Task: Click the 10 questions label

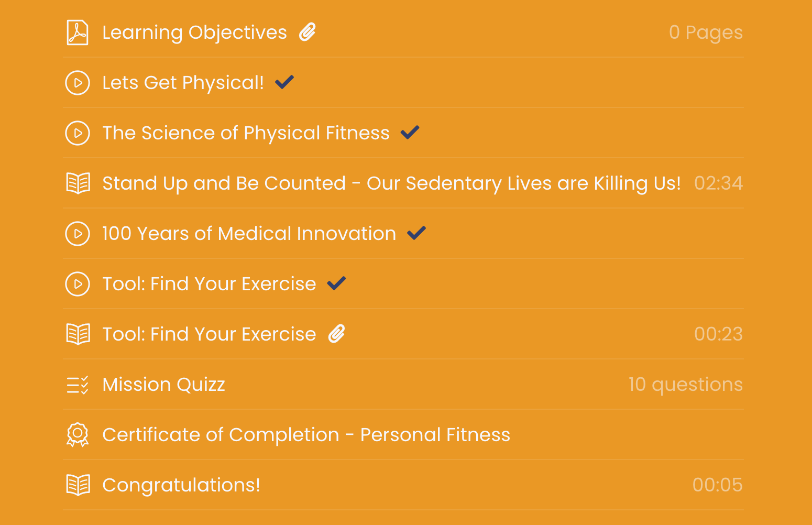Action: coord(685,385)
